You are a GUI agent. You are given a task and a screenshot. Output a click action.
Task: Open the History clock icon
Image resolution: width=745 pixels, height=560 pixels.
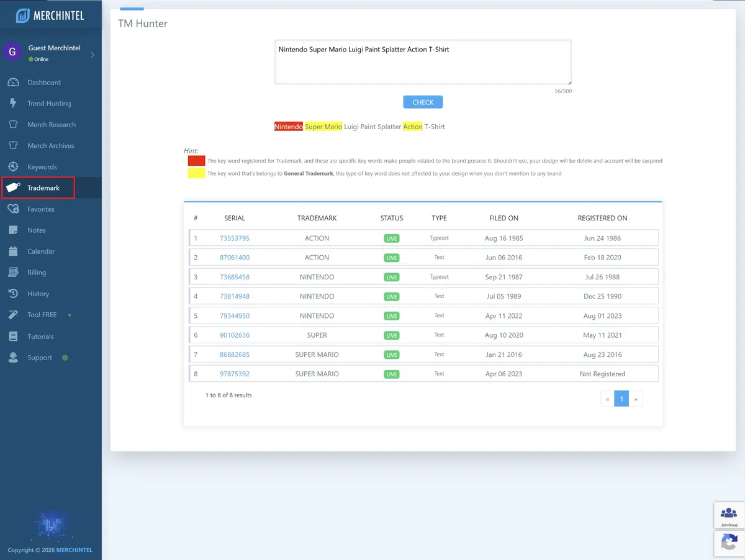[x=13, y=294]
